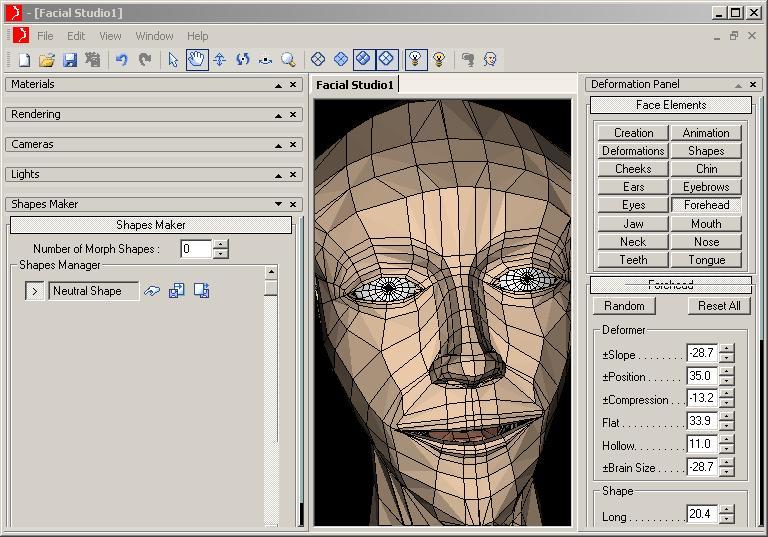The width and height of the screenshot is (768, 537).
Task: Click the gray head profile icon
Action: (x=468, y=60)
